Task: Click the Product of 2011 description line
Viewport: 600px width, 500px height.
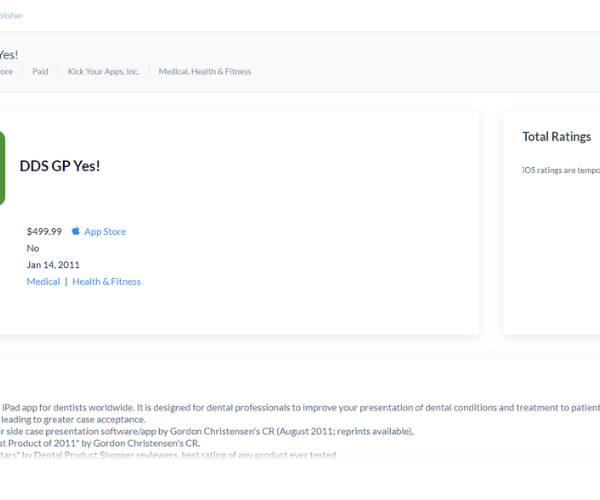Action: pyautogui.click(x=100, y=443)
